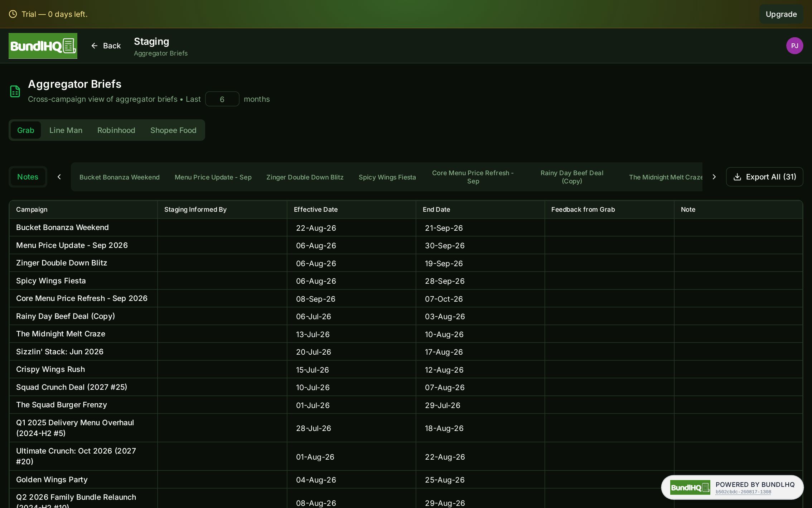This screenshot has width=812, height=508.
Task: Select Squad Crunch Deal (2027 #25) row
Action: coord(406,387)
